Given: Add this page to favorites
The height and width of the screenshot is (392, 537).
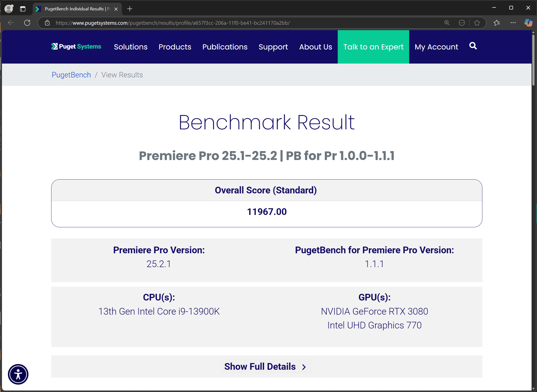Looking at the screenshot, I should pos(477,23).
